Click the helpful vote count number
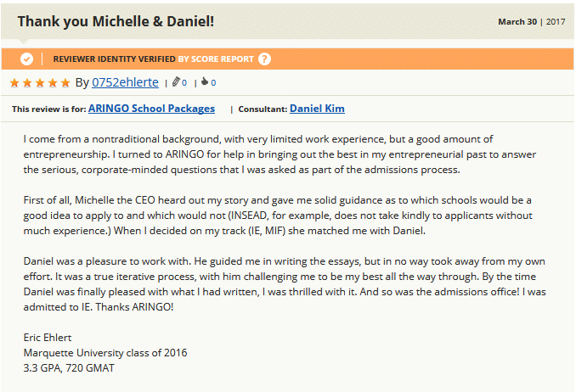The width and height of the screenshot is (576, 392). pos(213,83)
